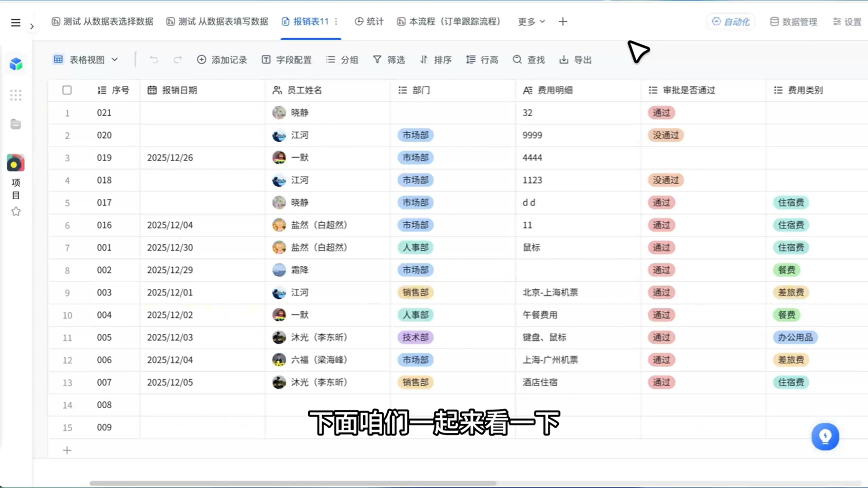868x488 pixels.
Task: Open 数据管理 data management
Action: (793, 22)
